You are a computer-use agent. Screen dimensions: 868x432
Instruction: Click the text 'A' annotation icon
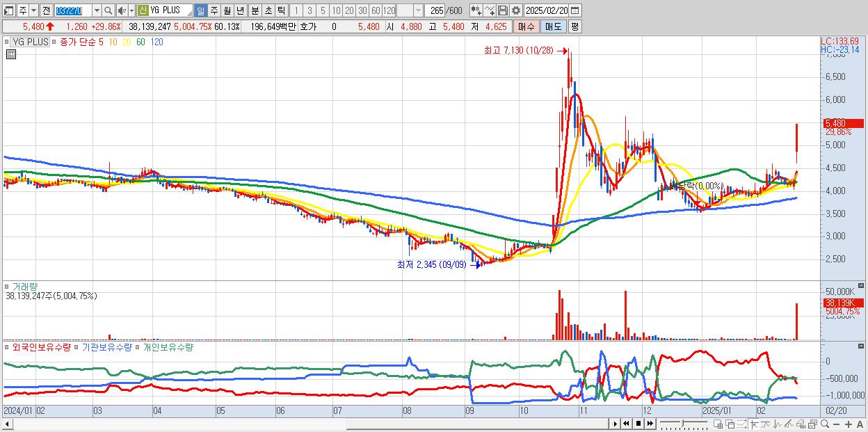(860, 424)
